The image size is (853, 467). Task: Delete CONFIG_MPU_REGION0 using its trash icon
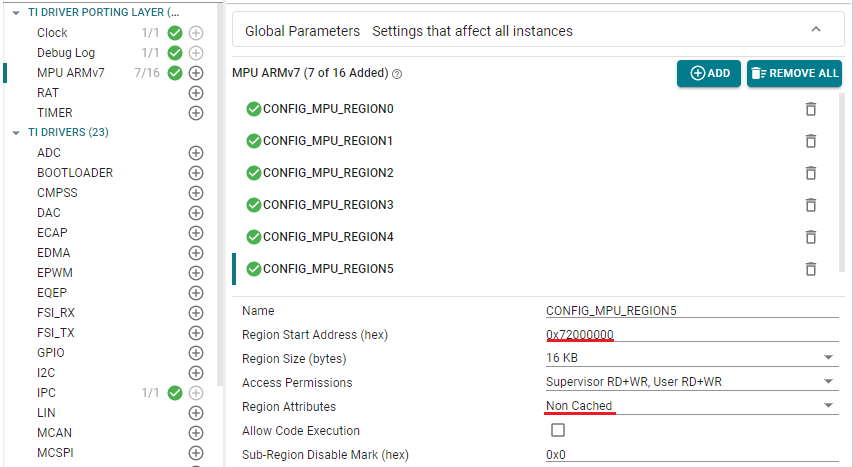pyautogui.click(x=811, y=109)
